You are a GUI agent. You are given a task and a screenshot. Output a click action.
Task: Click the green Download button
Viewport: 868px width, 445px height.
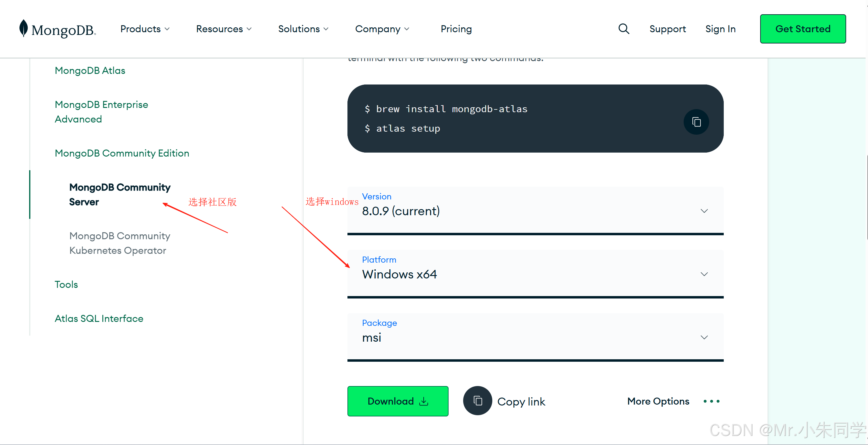point(398,401)
